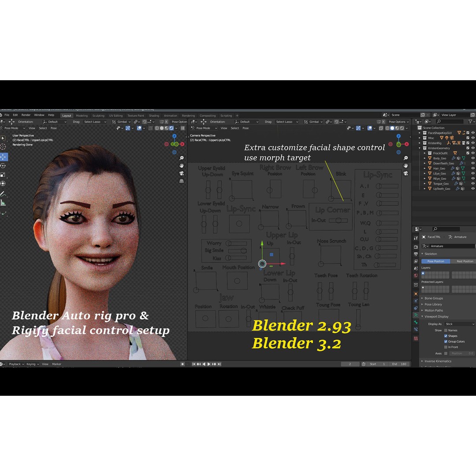Open the Texture properties tab
The width and height of the screenshot is (476, 476).
416,338
